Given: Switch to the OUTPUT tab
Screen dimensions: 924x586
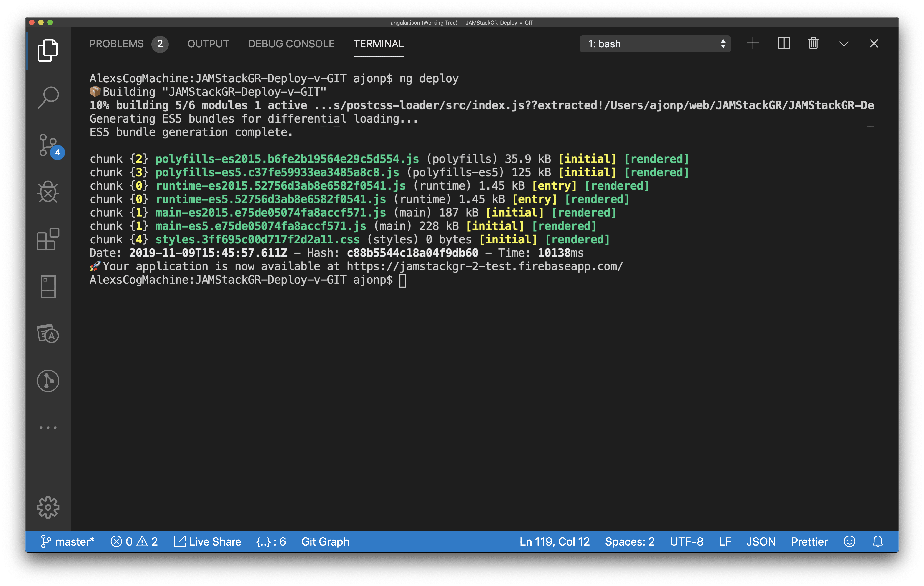Looking at the screenshot, I should 208,44.
